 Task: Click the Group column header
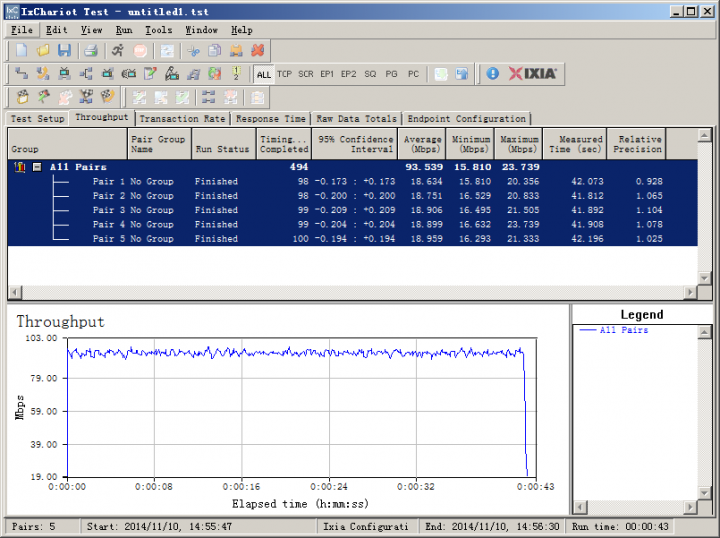coord(68,144)
